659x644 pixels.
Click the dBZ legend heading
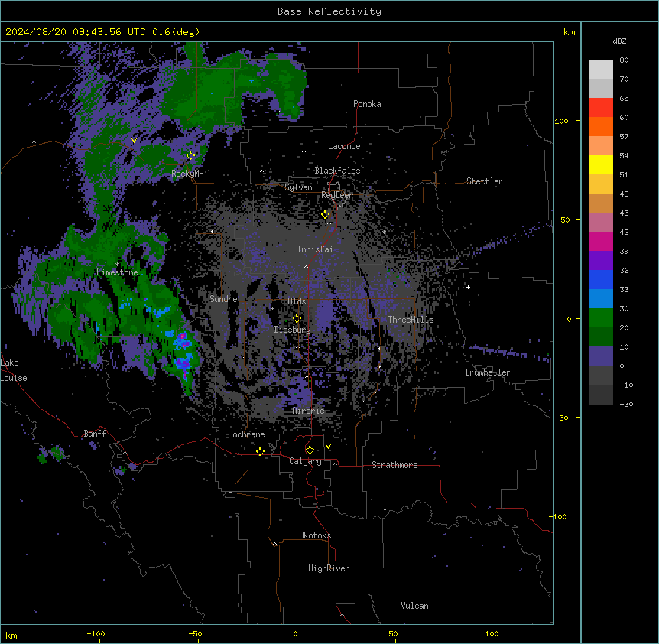[619, 41]
